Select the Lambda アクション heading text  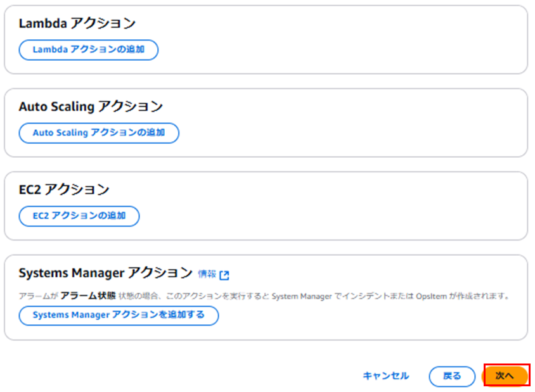tap(77, 23)
